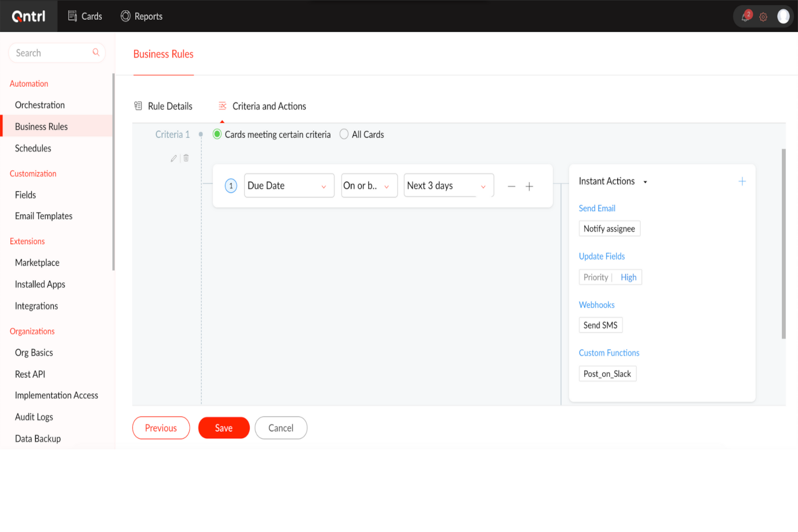798x532 pixels.
Task: Click the sidebar scrollbar
Action: point(113,171)
